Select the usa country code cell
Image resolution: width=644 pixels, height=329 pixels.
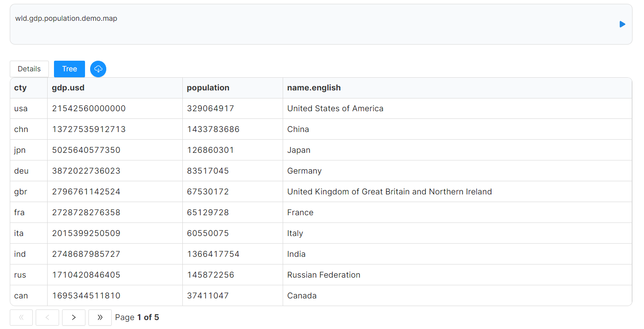tap(28, 109)
